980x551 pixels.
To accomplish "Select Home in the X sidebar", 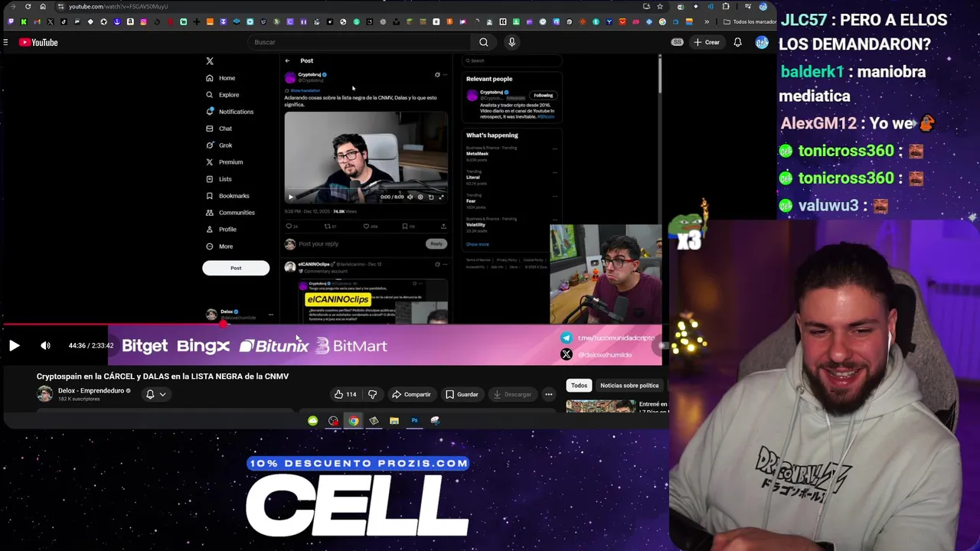I will point(220,78).
